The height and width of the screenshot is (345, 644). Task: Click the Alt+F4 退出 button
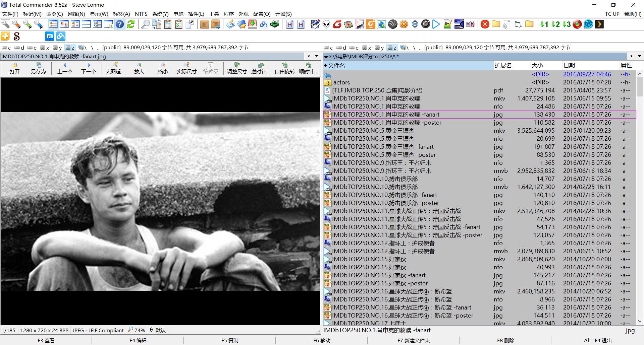598,340
